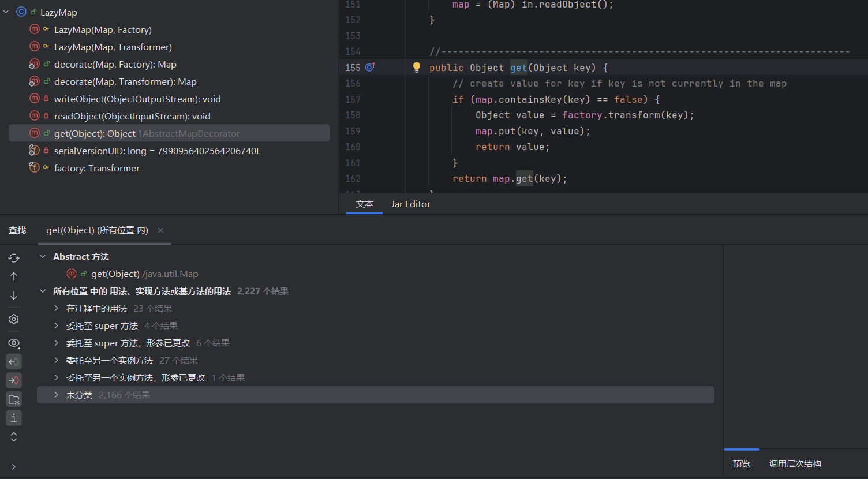Expand the 未分类 results group
Image resolution: width=868 pixels, height=479 pixels.
[56, 395]
